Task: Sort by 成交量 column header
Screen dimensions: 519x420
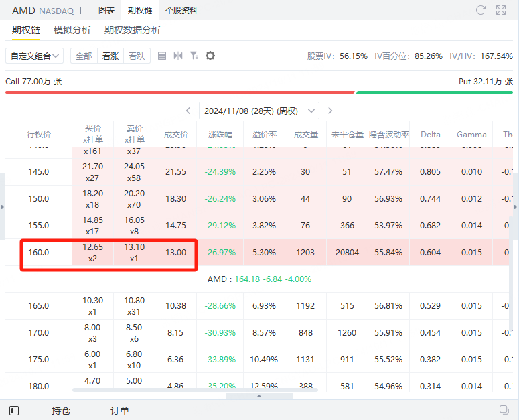Action: [305, 134]
